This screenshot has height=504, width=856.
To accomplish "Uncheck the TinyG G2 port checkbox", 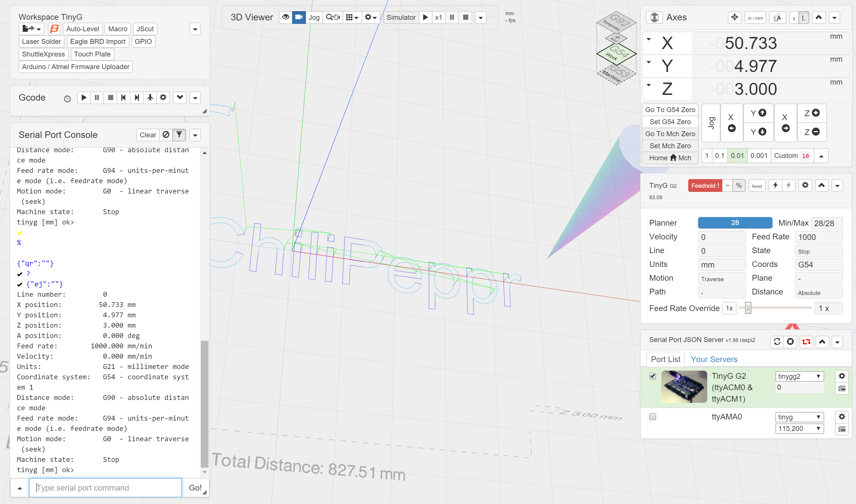I will [652, 376].
